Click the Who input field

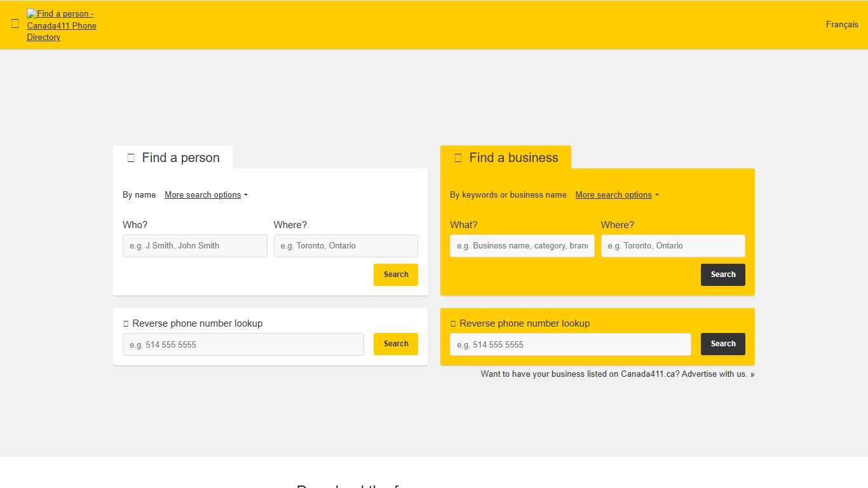pyautogui.click(x=194, y=246)
